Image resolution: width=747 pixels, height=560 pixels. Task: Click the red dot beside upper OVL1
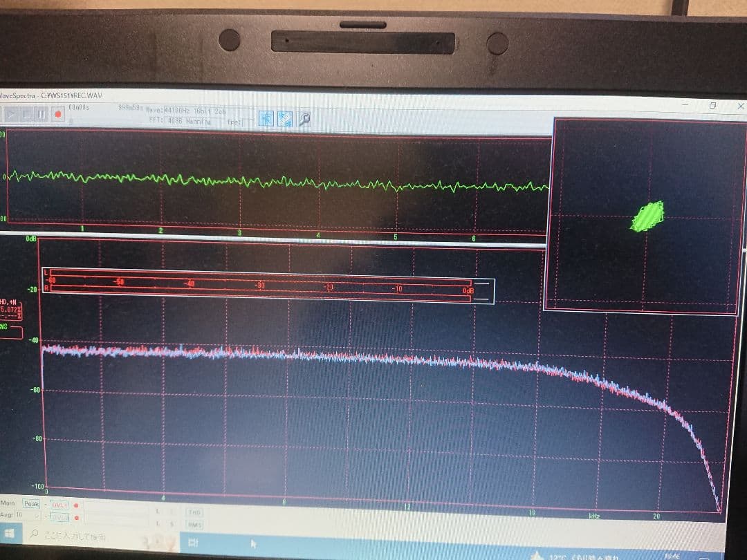tap(75, 505)
